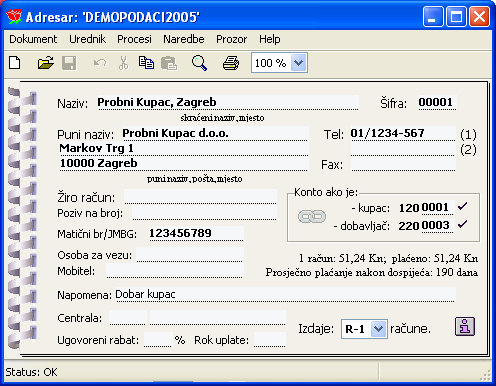Click the scissors Cut icon
This screenshot has height=386, width=496.
click(123, 63)
